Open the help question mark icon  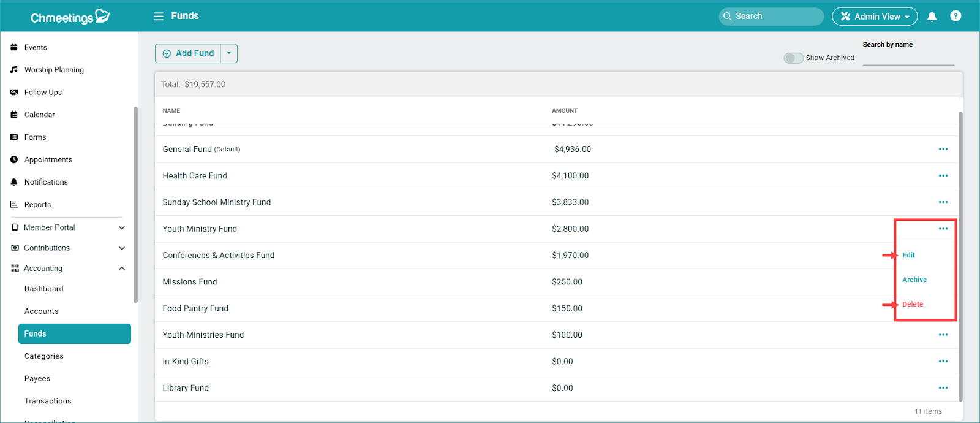click(x=956, y=17)
